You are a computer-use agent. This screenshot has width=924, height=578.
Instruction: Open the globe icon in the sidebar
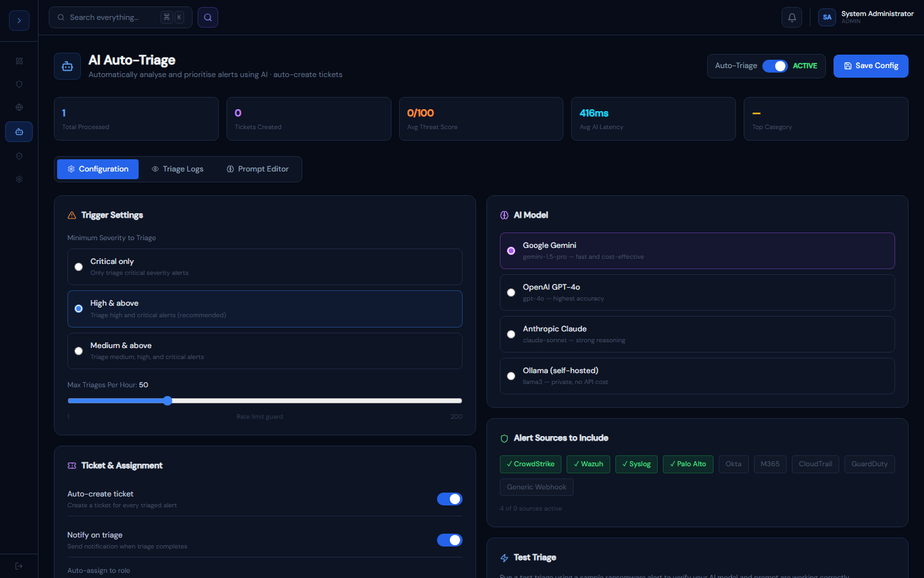tap(19, 107)
